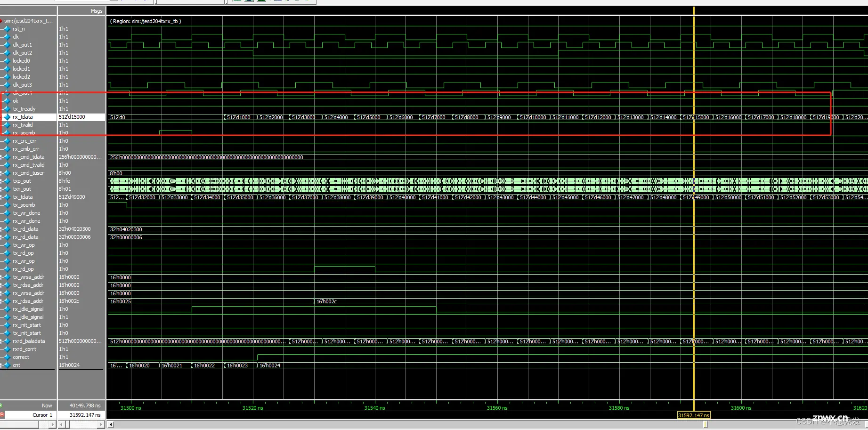Screen dimensions: 868x430
Task: Expand the tx_rd_data bus signal
Action: point(1,229)
